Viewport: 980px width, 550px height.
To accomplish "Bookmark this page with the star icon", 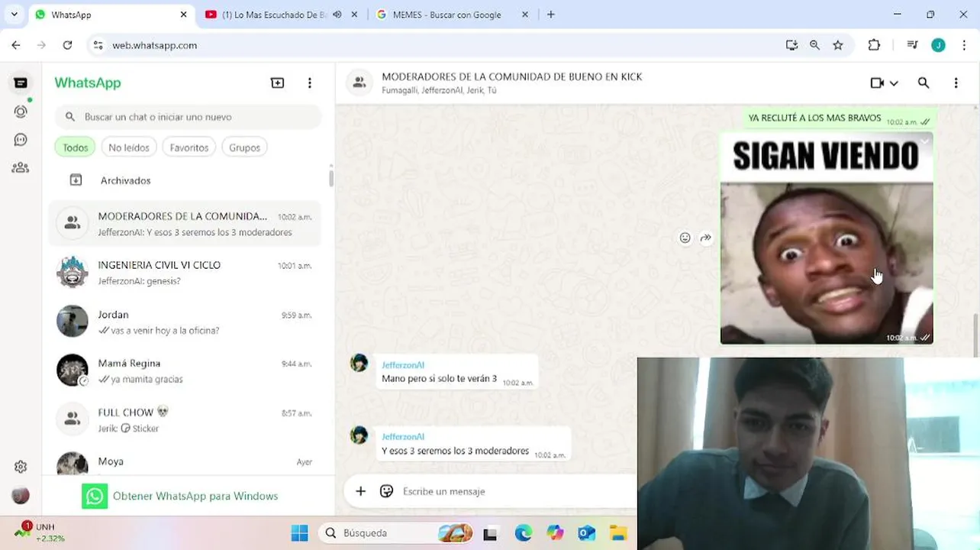I will click(x=838, y=45).
